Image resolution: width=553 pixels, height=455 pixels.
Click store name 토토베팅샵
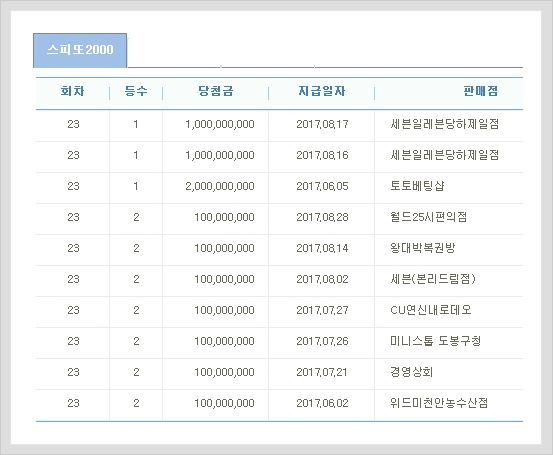417,186
